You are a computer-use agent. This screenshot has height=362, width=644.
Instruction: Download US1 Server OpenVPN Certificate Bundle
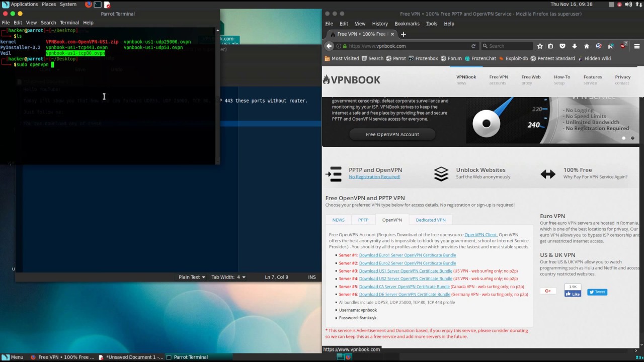point(406,271)
